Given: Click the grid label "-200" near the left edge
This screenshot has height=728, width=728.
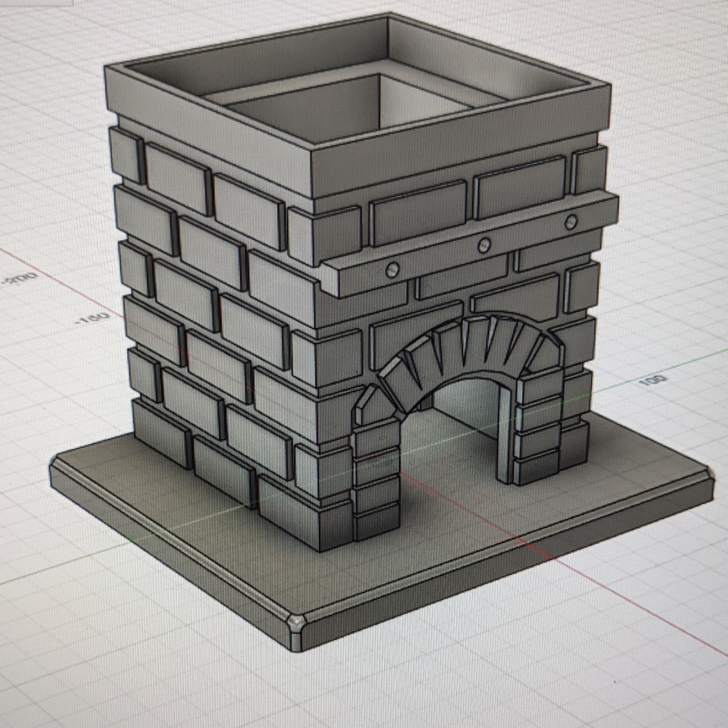Looking at the screenshot, I should [x=19, y=280].
